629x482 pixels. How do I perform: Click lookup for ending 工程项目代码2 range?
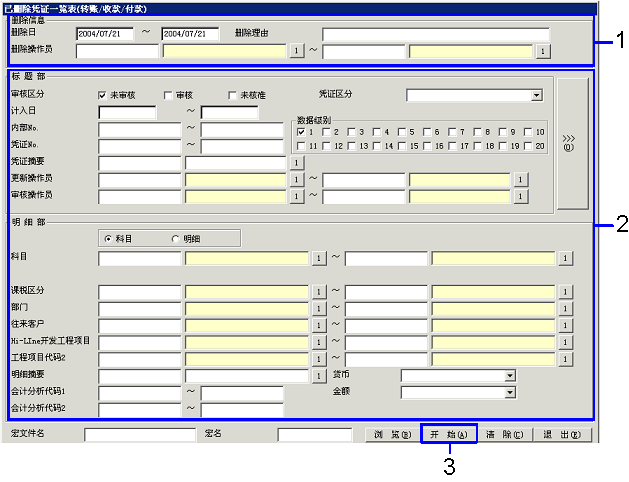click(x=564, y=358)
